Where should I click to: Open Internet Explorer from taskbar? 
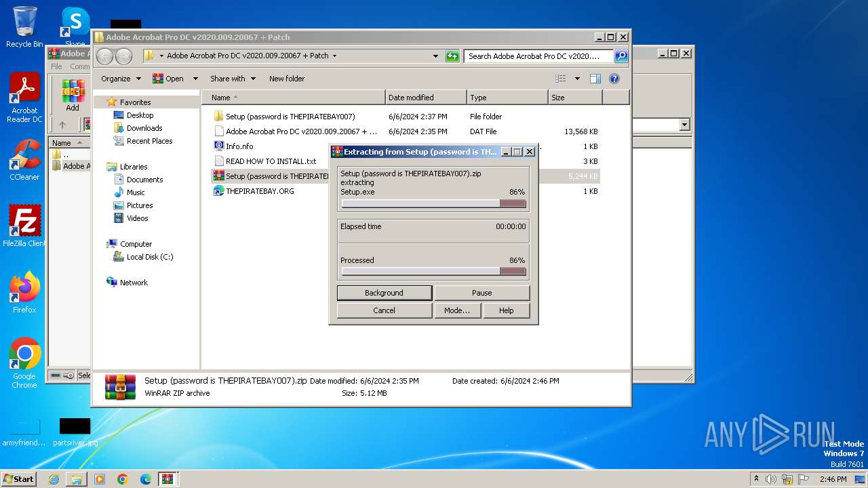[54, 479]
